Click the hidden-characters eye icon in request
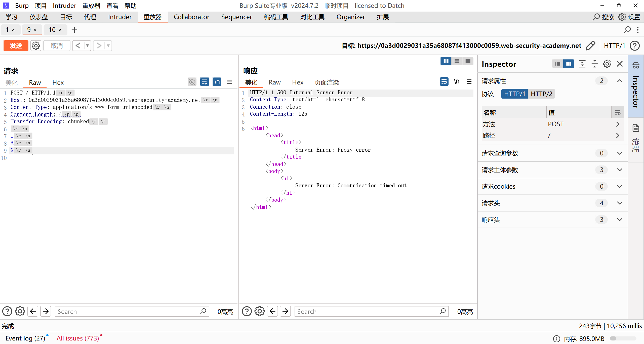Viewport: 644px width, 344px height. [x=192, y=82]
